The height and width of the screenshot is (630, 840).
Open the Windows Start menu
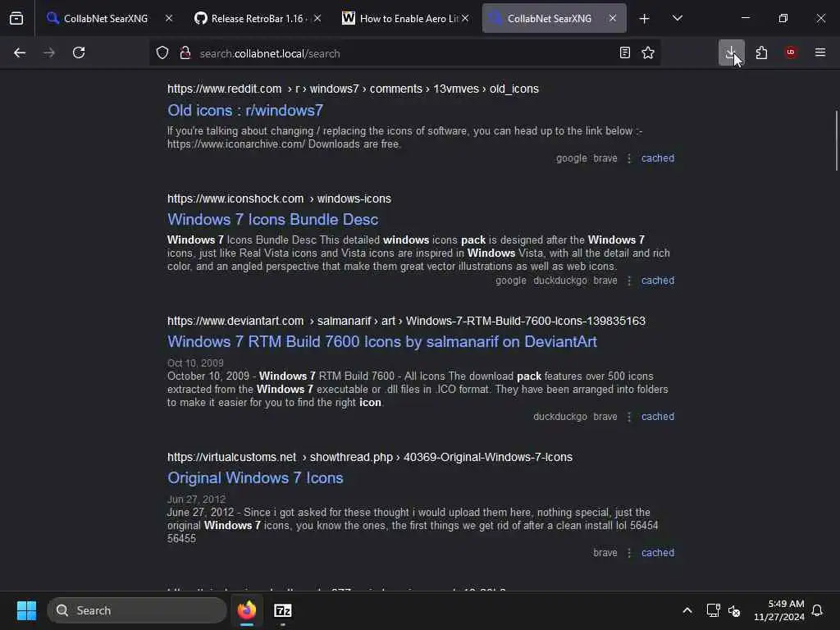click(x=26, y=610)
